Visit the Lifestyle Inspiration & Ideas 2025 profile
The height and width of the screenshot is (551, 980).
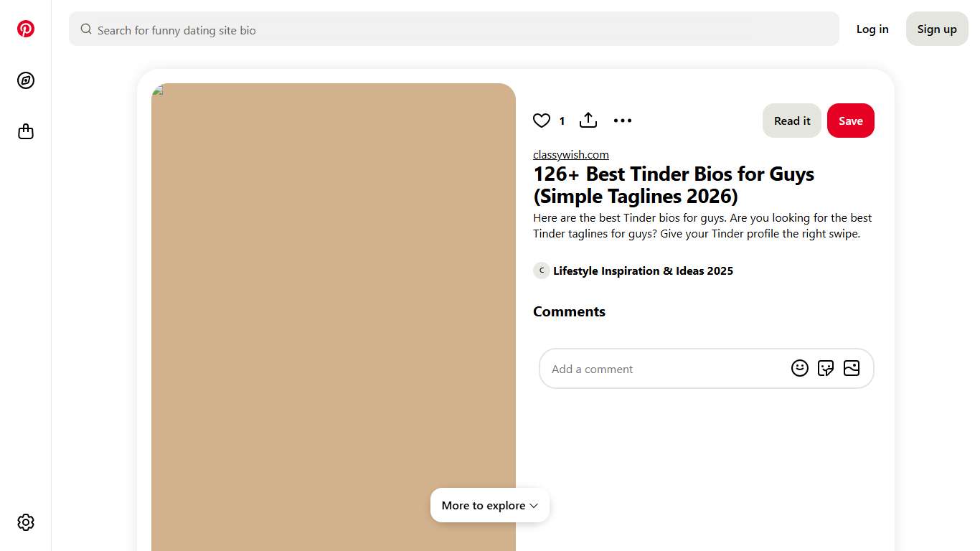[643, 270]
